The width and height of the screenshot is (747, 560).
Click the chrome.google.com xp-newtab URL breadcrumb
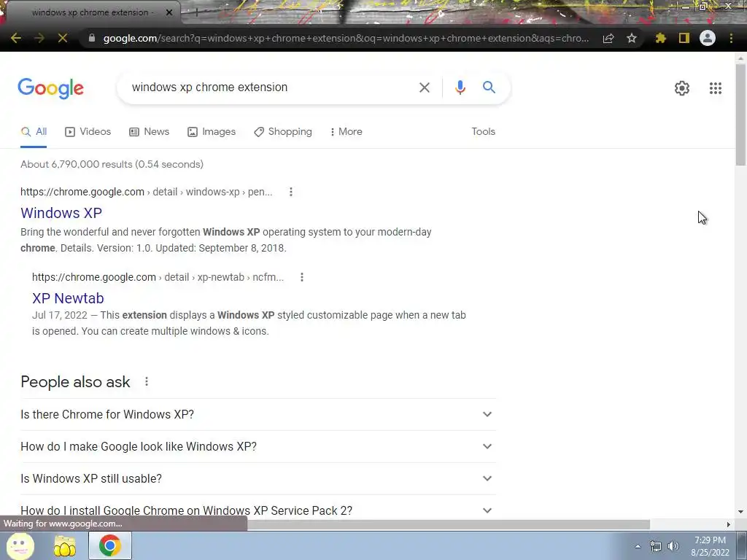tap(158, 277)
